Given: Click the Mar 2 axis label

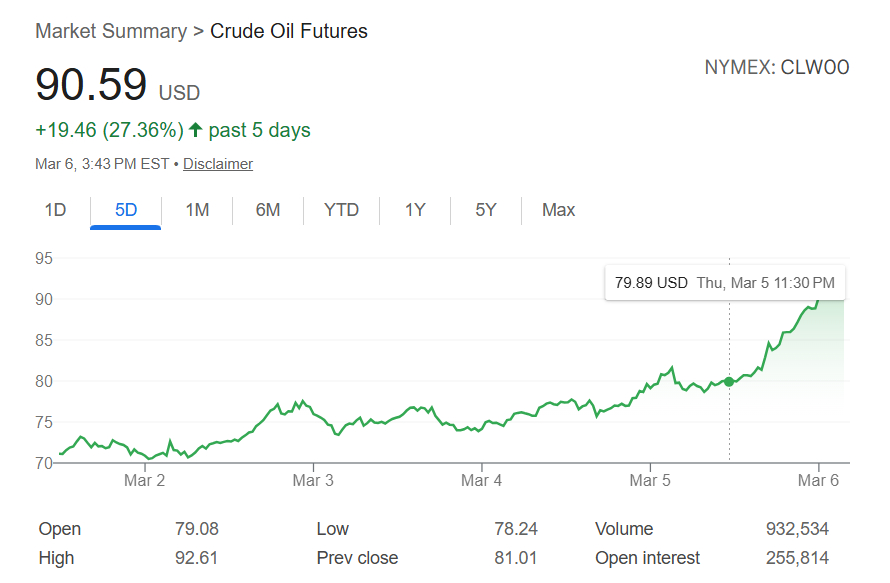Looking at the screenshot, I should (145, 481).
